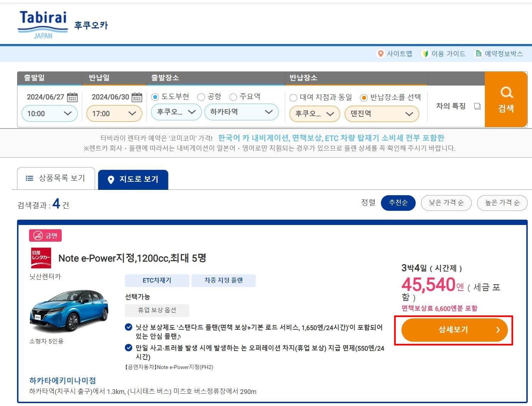Click the 닛산렌터카 company name
The image size is (532, 406).
click(x=45, y=276)
